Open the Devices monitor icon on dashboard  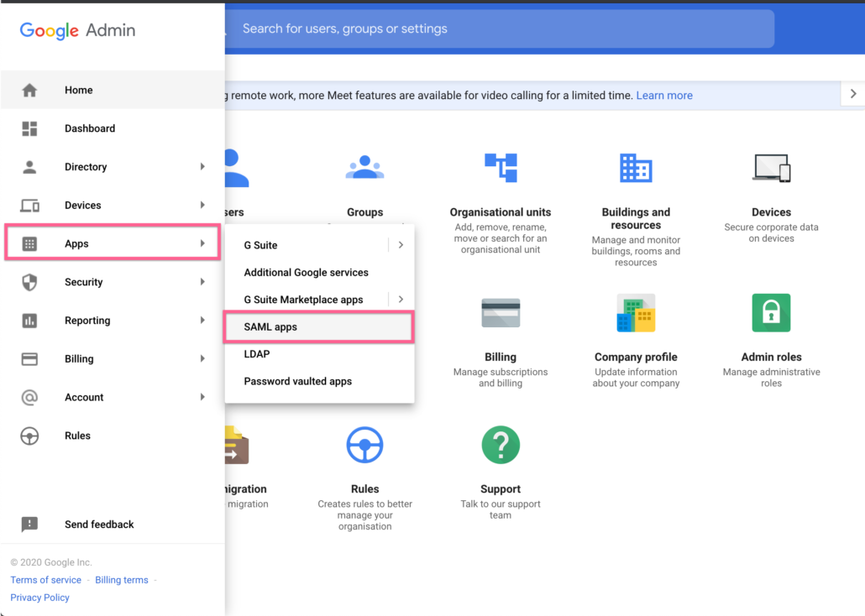(x=771, y=168)
